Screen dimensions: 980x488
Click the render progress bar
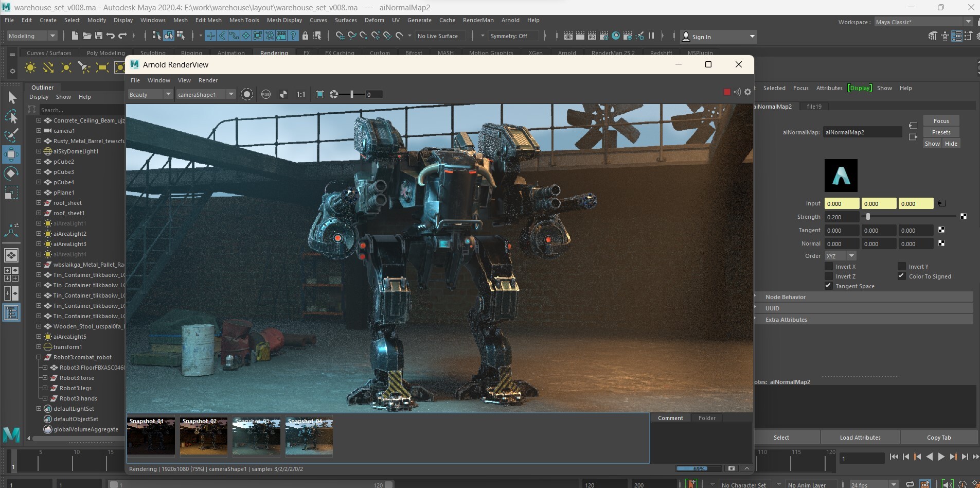699,468
